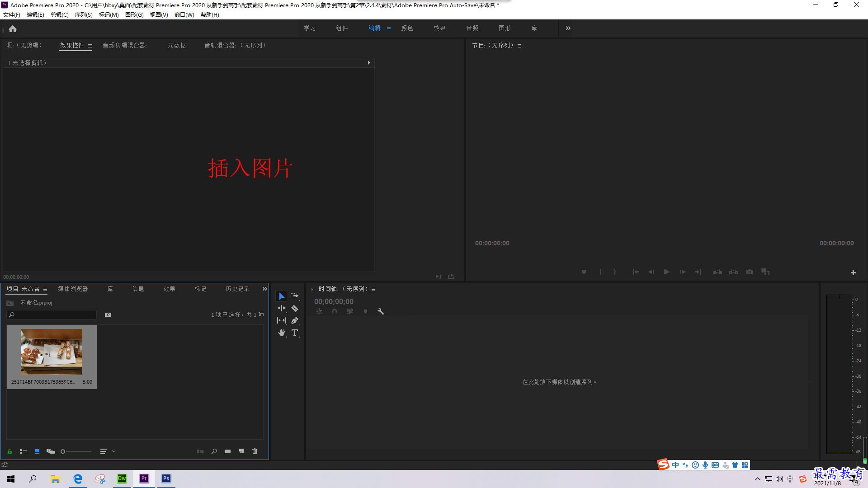Open Effect Controls panel menu icon
868x488 pixels.
[90, 46]
